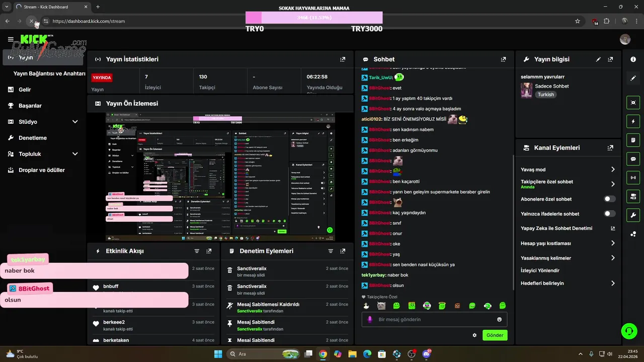This screenshot has width=644, height=362.
Task: Click username atici0102 in chat
Action: pyautogui.click(x=371, y=119)
